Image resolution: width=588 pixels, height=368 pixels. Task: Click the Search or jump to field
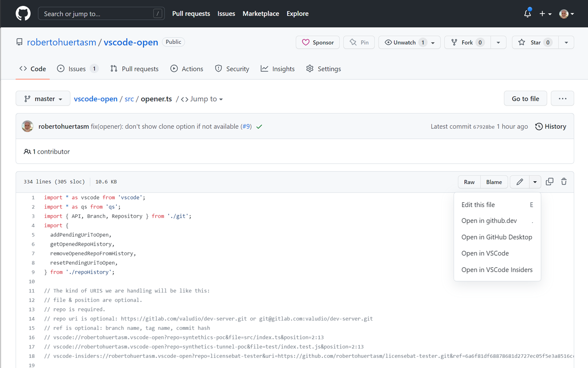pos(101,14)
